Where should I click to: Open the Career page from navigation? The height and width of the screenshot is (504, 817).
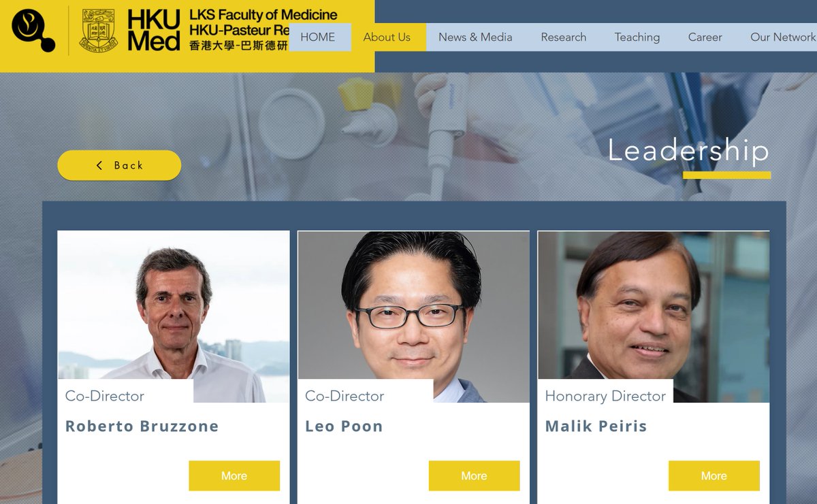(x=705, y=37)
